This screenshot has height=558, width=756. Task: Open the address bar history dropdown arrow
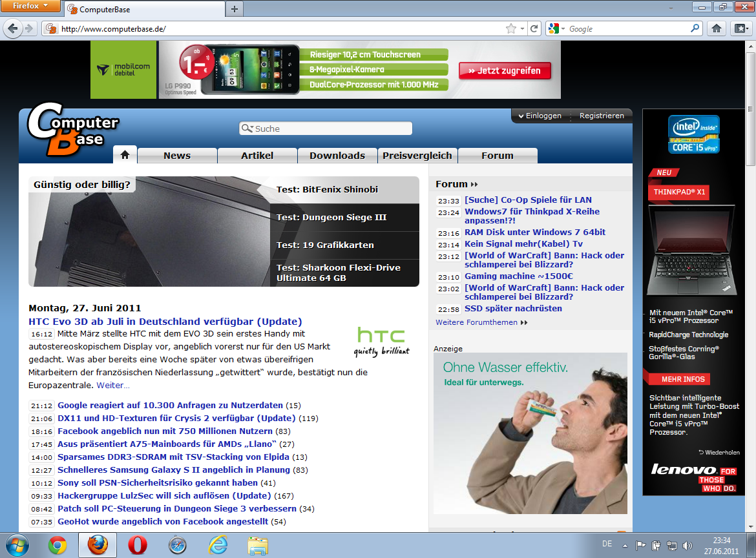click(x=522, y=29)
